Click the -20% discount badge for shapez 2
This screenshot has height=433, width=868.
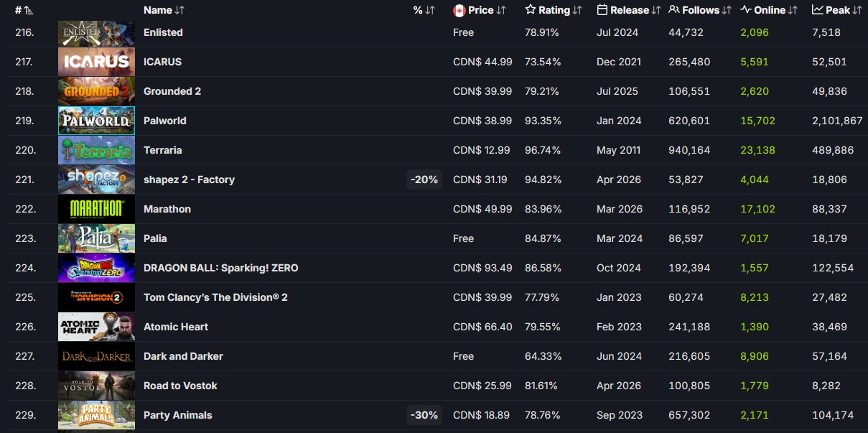click(x=424, y=180)
